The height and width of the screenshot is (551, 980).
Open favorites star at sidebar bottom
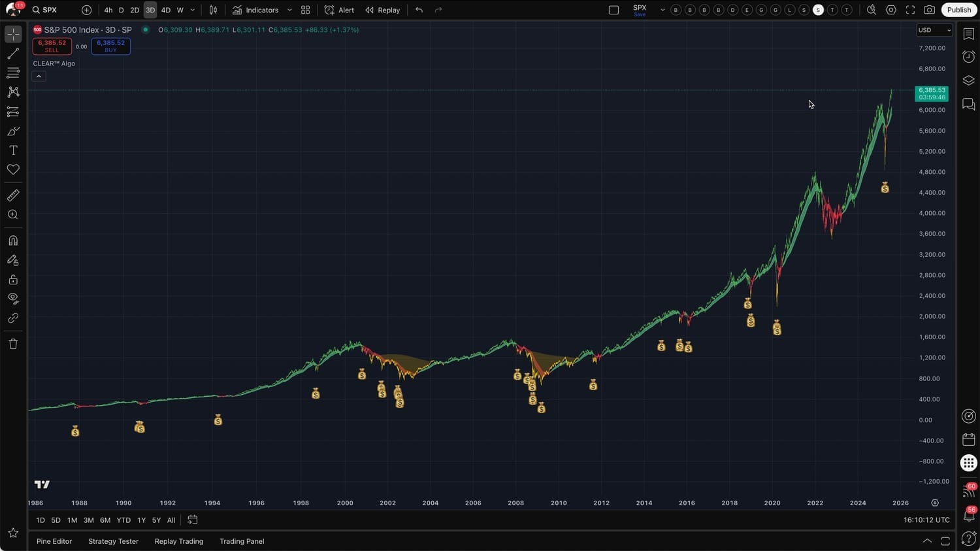pos(13,533)
